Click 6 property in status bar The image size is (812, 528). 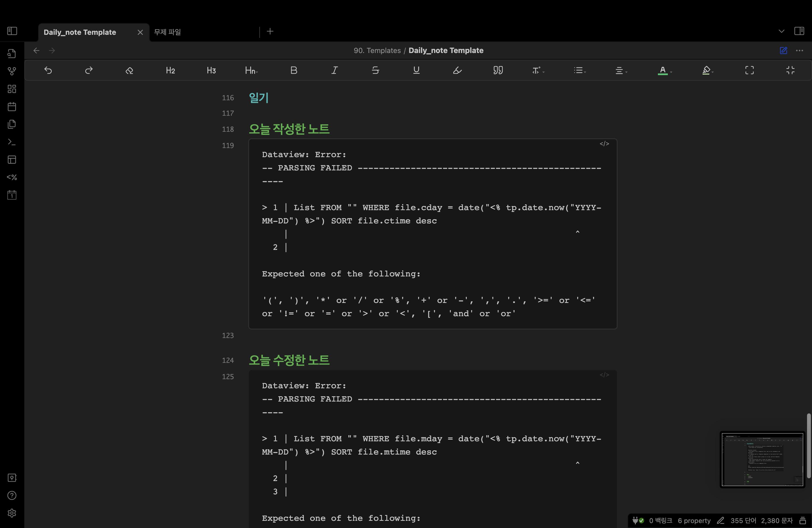point(694,521)
